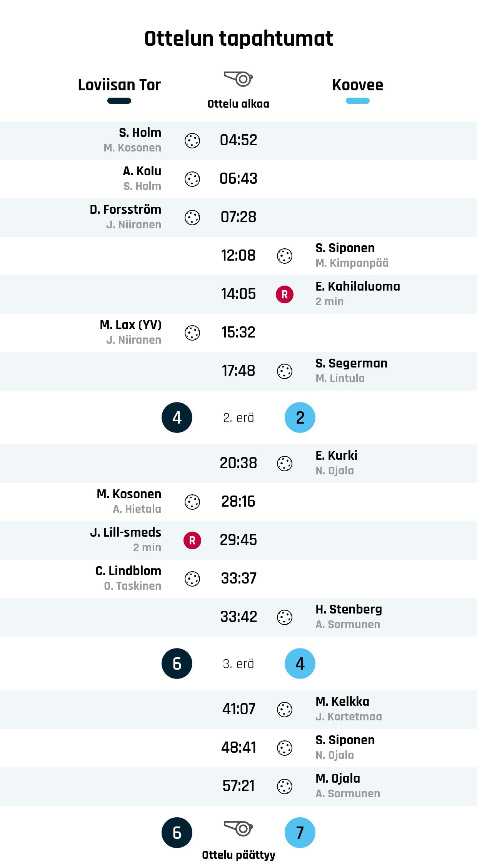The width and height of the screenshot is (477, 868).
Task: Click the whistle icon above Ottelu alkaa
Action: (238, 79)
